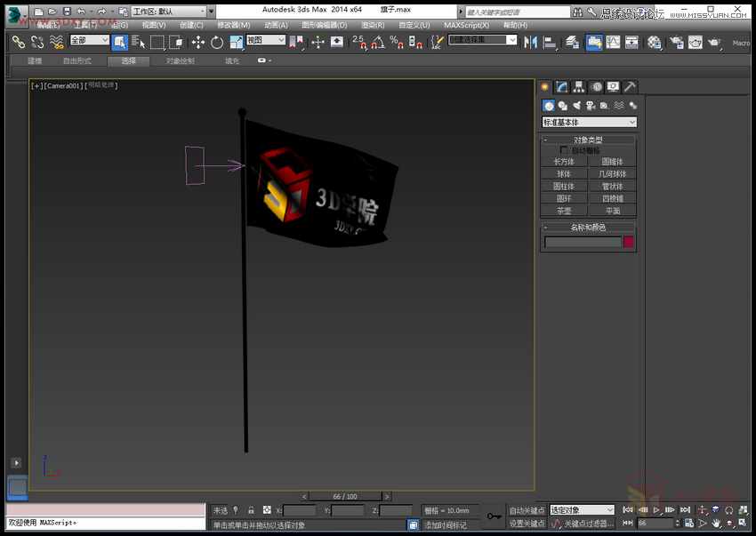Open the Cameras creation category
The image size is (756, 536).
tap(591, 106)
